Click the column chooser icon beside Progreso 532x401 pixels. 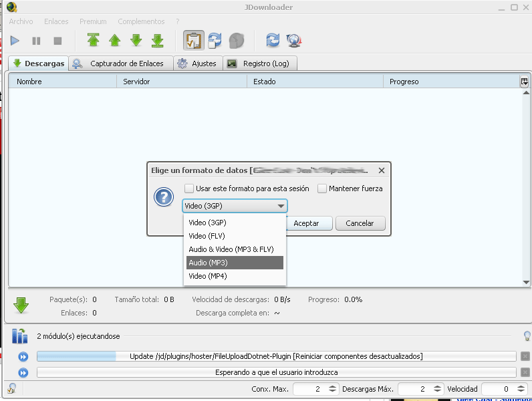(x=524, y=82)
